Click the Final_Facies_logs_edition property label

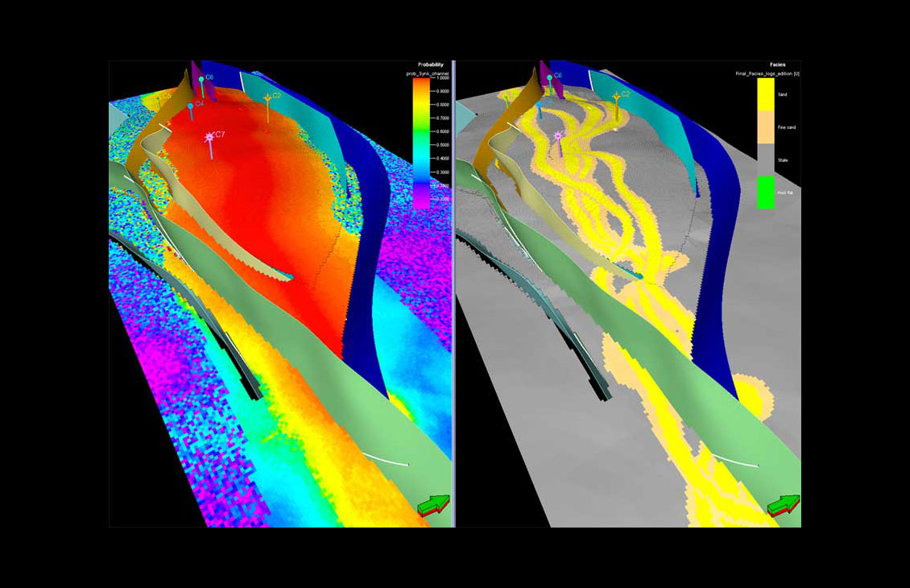point(771,73)
